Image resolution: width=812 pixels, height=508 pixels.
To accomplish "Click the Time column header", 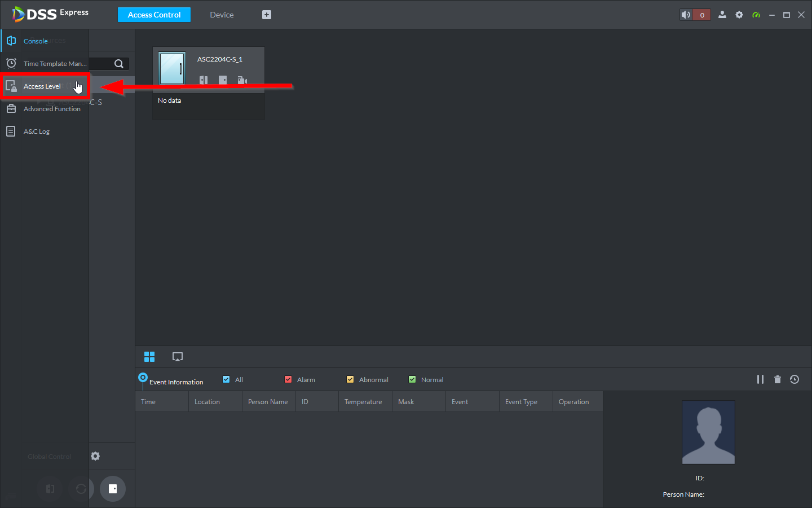I will coord(162,402).
